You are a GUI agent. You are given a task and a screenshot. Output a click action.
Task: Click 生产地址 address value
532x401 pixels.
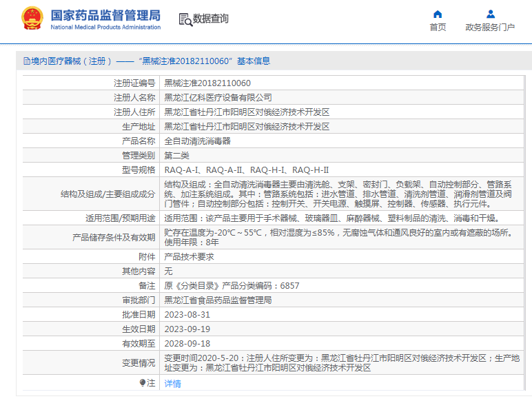(x=247, y=127)
